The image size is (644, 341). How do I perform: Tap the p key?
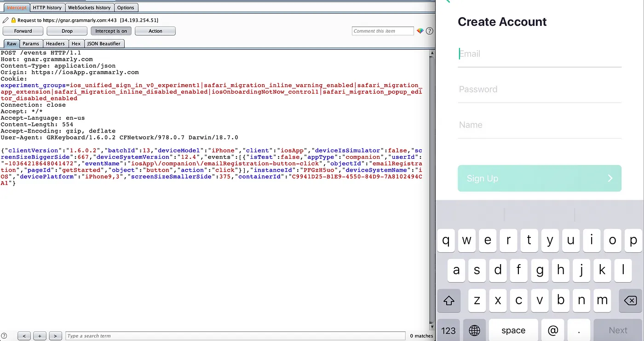click(x=633, y=240)
